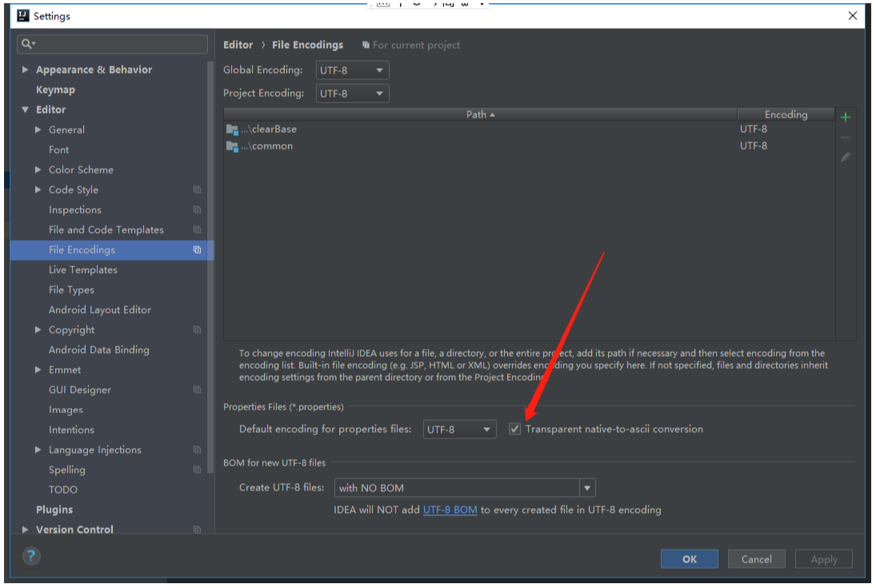Click the project-level icon next to Copyright
This screenshot has width=876, height=588.
[198, 330]
